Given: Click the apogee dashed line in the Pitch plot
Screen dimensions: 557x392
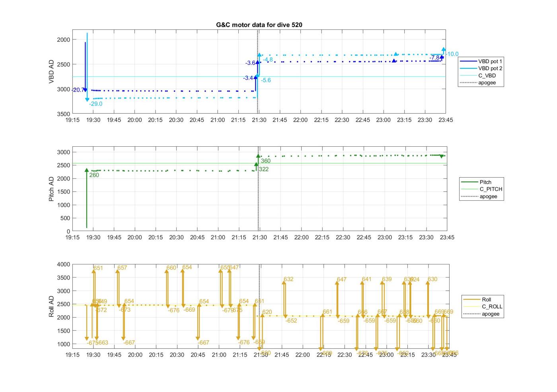Looking at the screenshot, I should [x=258, y=189].
